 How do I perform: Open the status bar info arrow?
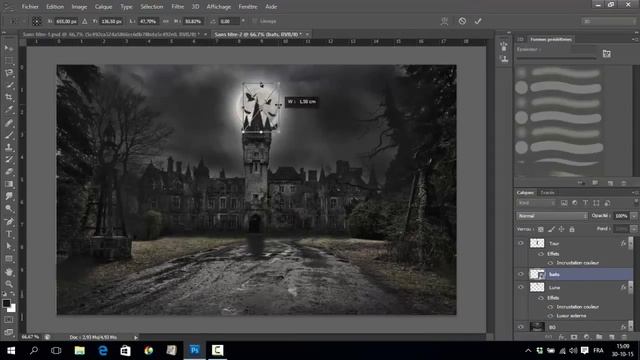(136, 337)
